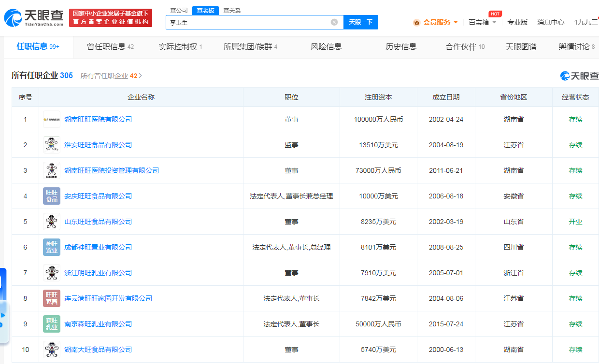Open company link 南京森旺乳业有限公司
This screenshot has height=364, width=599.
coord(98,324)
